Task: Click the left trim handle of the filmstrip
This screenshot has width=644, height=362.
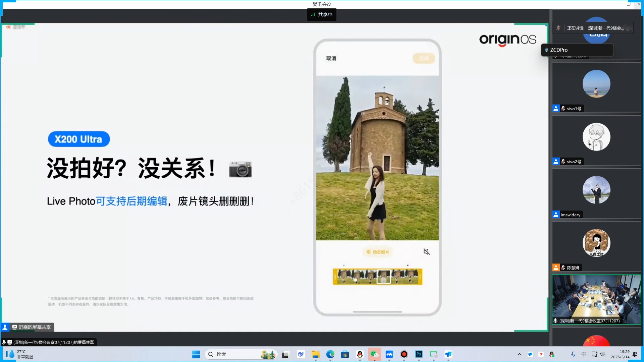Action: pyautogui.click(x=335, y=277)
